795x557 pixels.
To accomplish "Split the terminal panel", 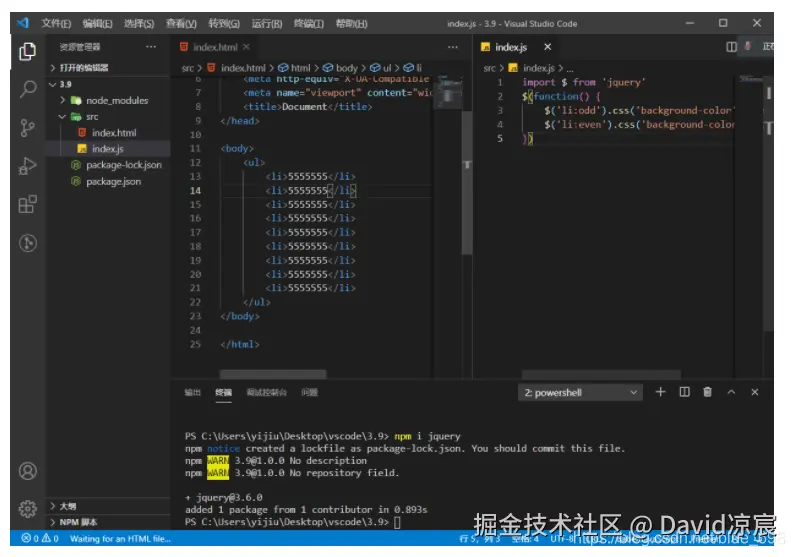I will tap(684, 393).
